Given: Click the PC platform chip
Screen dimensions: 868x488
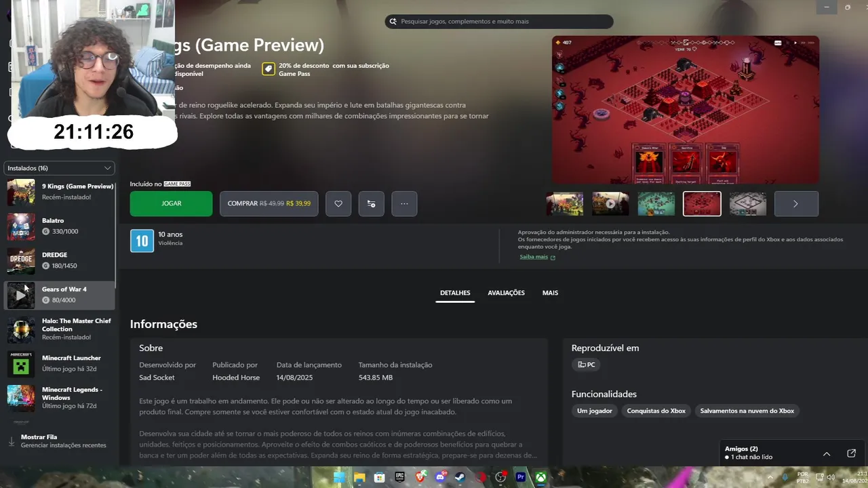Looking at the screenshot, I should (586, 365).
